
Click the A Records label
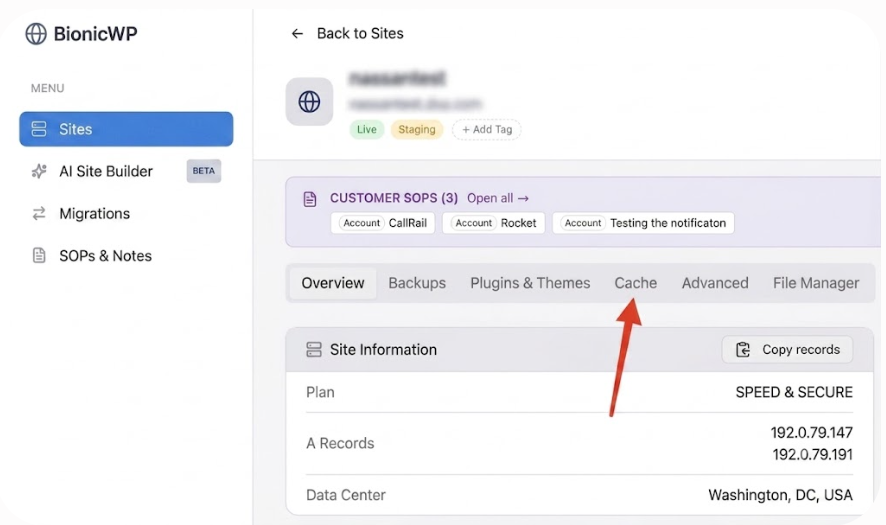click(340, 444)
